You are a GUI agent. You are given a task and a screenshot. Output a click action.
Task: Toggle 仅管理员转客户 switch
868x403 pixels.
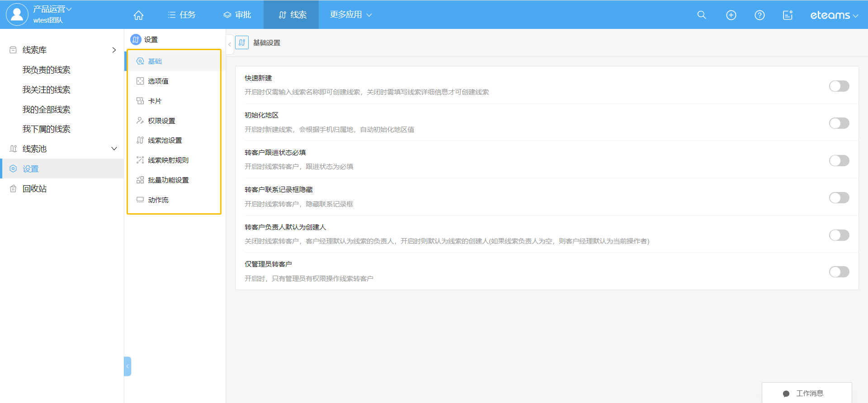839,272
